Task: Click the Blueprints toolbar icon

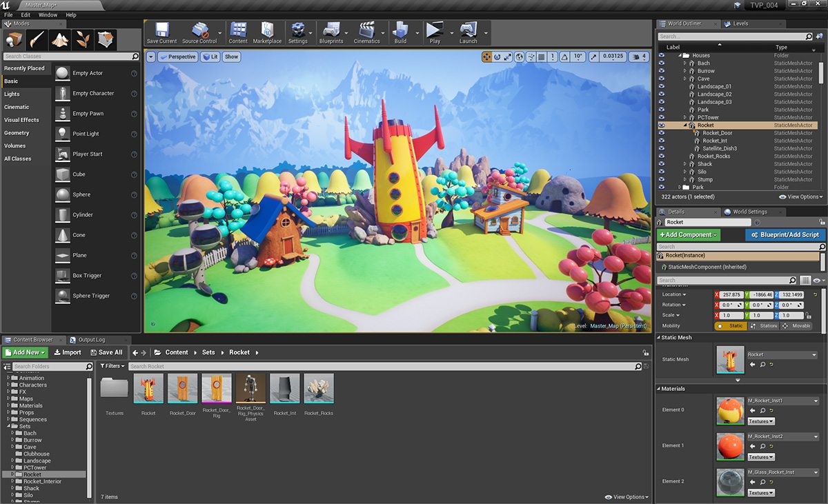Action: [331, 32]
